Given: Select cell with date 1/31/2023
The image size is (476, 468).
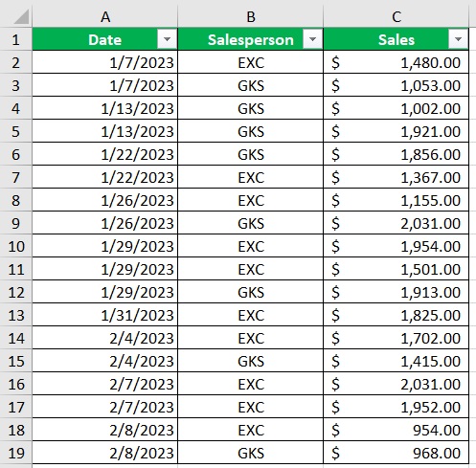Looking at the screenshot, I should tap(105, 315).
